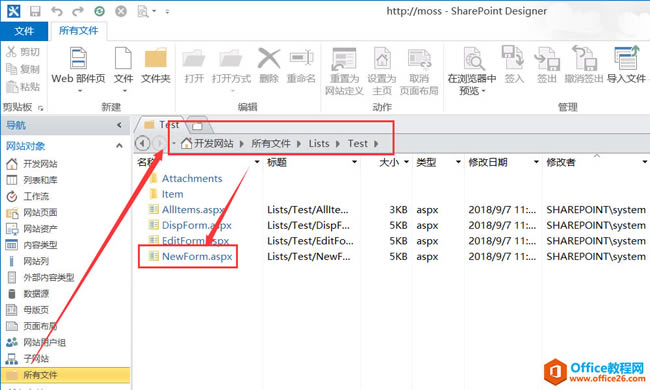Collapse the 导航 navigation pane
The image size is (650, 390).
(x=119, y=125)
